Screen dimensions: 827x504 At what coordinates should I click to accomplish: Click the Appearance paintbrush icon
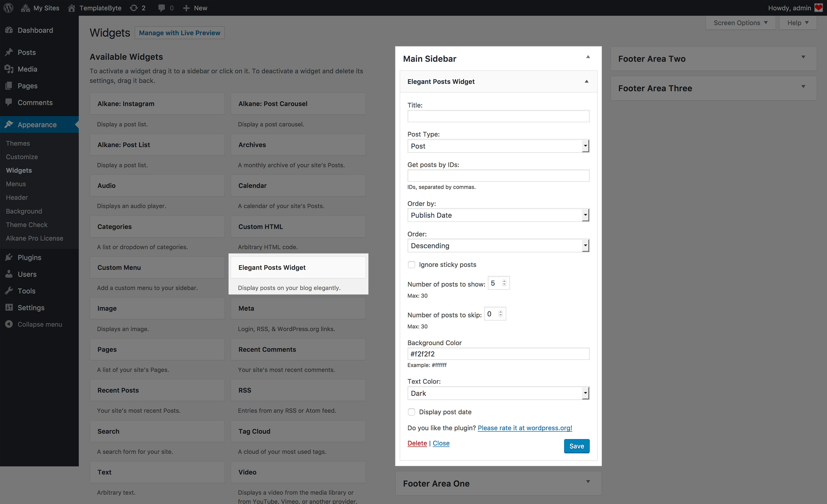[x=9, y=125]
